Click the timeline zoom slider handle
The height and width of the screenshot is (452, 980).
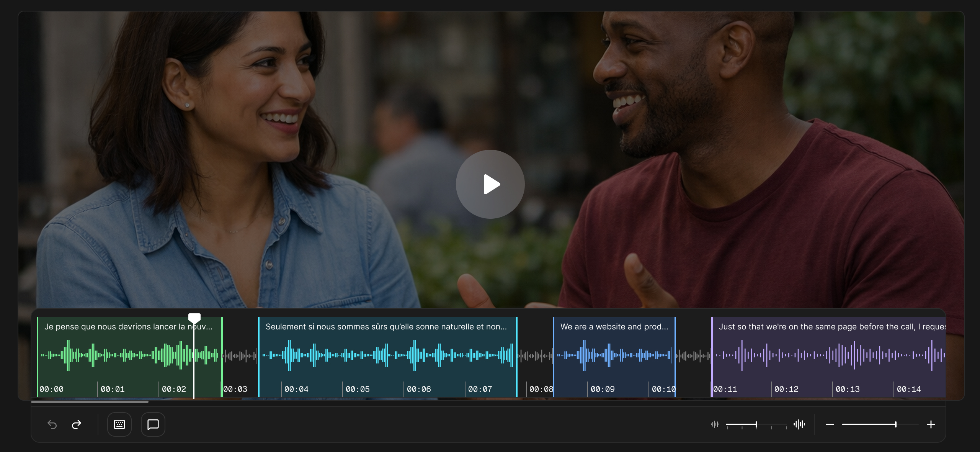896,424
